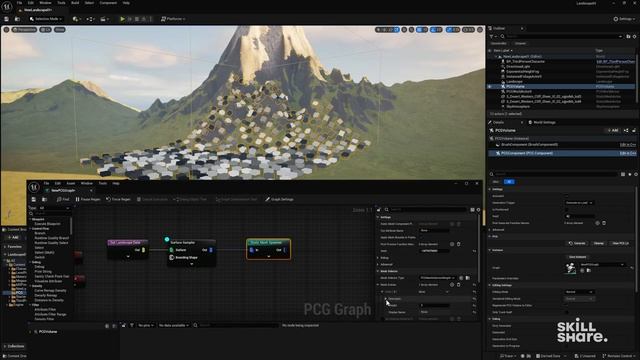Open the Platforms dropdown in main toolbar
Image resolution: width=640 pixels, height=360 pixels.
pos(173,19)
